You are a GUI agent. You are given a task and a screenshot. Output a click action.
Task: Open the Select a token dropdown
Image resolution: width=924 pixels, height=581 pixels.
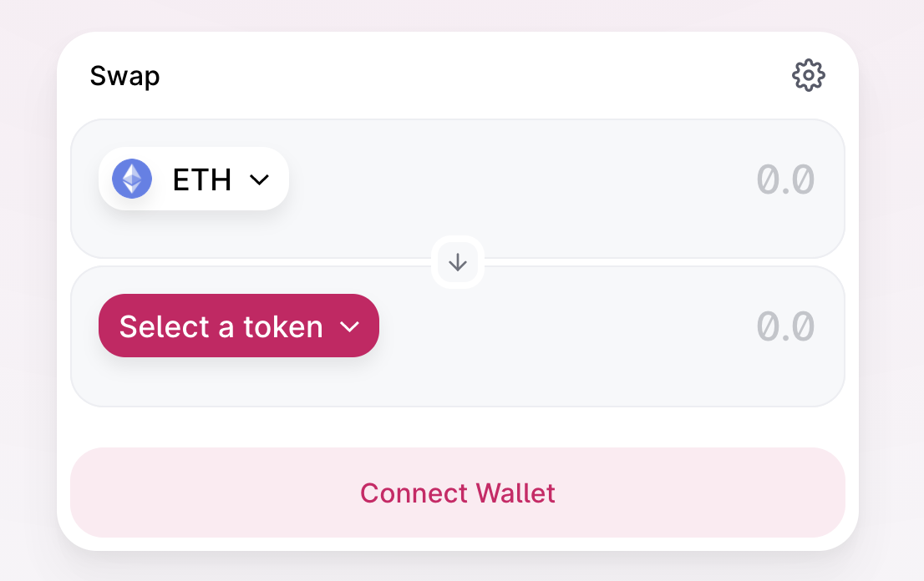click(x=239, y=326)
